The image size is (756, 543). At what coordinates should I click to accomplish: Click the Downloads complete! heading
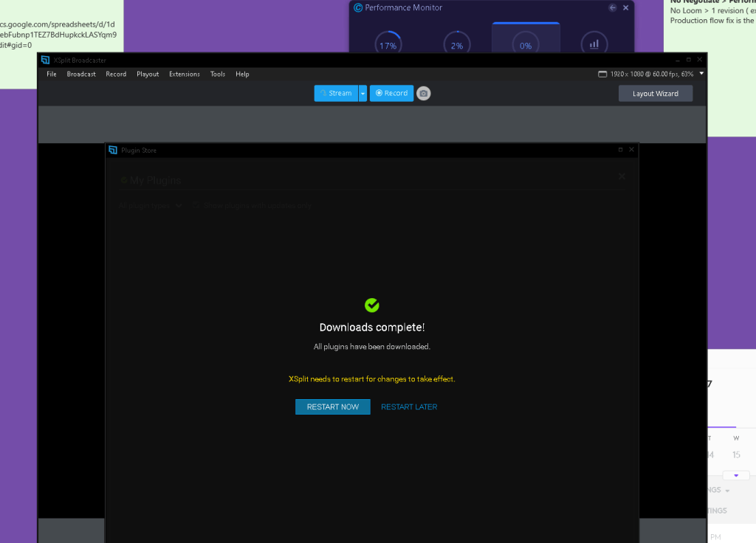point(372,328)
